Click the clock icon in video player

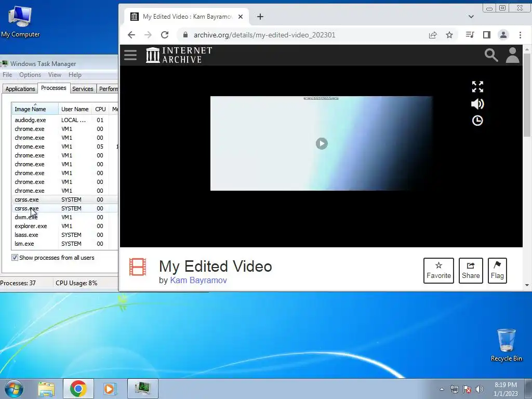477,121
